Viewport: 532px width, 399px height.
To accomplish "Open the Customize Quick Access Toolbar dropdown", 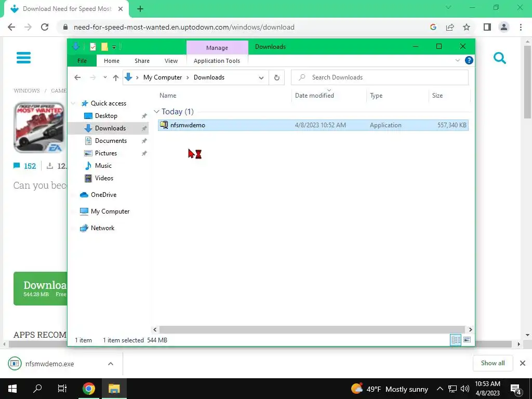I will coord(114,47).
